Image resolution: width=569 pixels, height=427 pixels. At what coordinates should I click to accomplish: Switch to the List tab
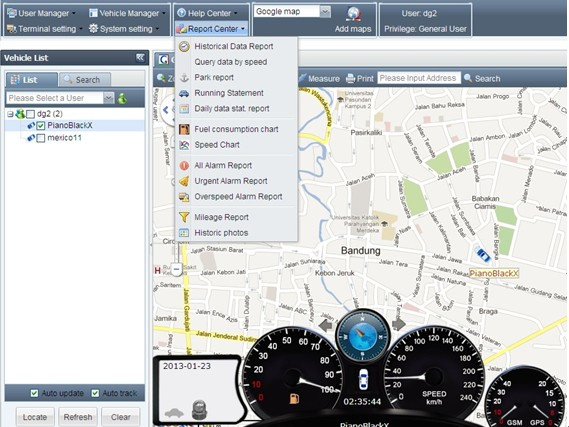(32, 80)
